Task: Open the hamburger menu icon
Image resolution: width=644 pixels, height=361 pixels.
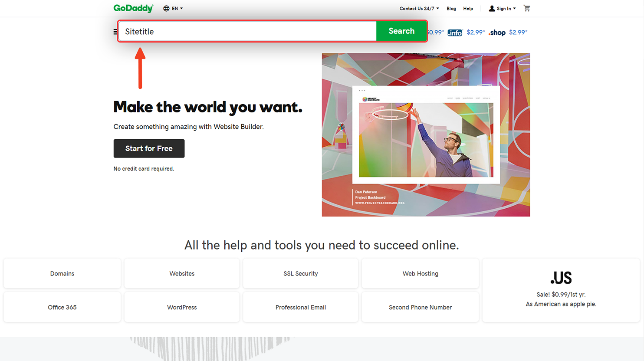Action: click(115, 32)
